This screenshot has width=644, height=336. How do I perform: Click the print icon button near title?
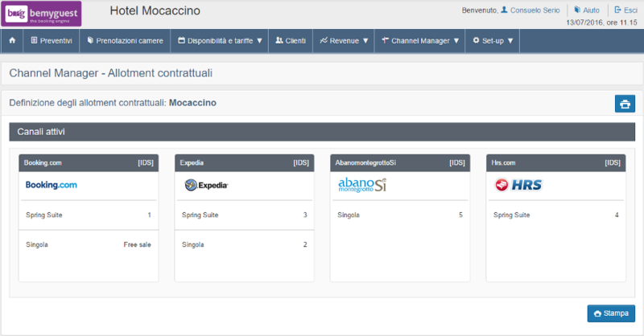624,103
